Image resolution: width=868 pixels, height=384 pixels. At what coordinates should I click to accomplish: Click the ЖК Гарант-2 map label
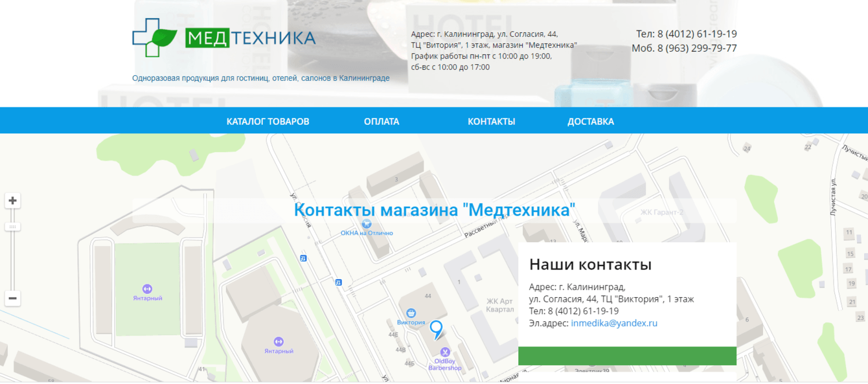662,212
